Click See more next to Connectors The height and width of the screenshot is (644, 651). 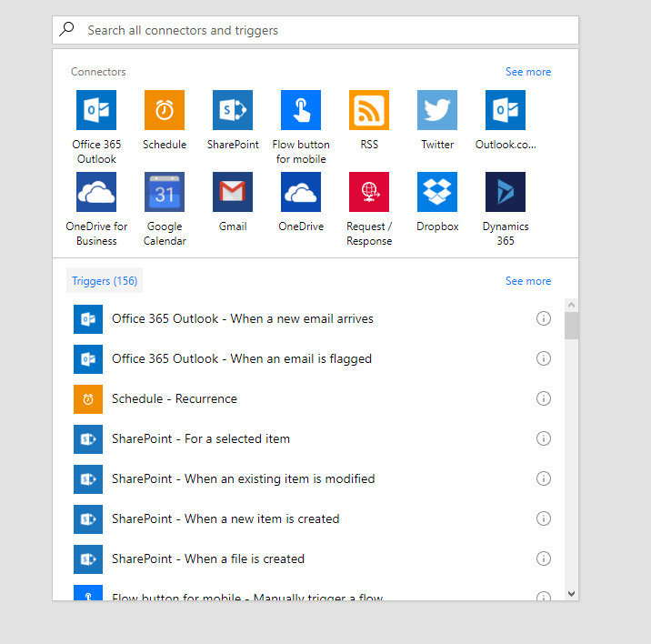528,72
